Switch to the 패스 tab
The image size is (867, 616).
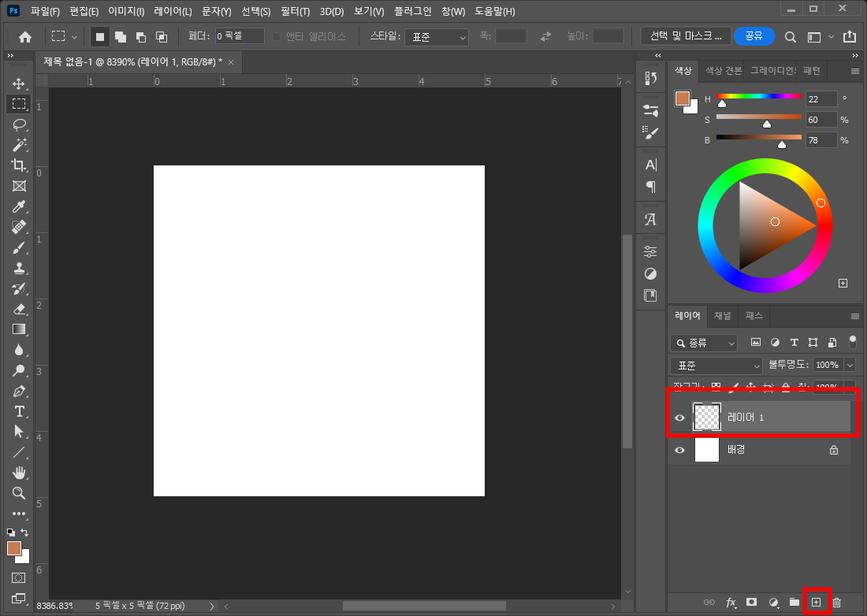[x=754, y=315]
